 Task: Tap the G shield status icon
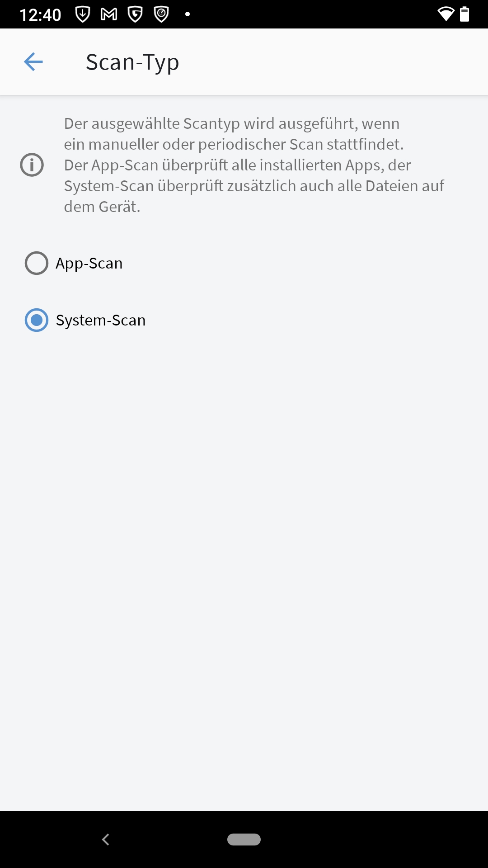click(135, 14)
